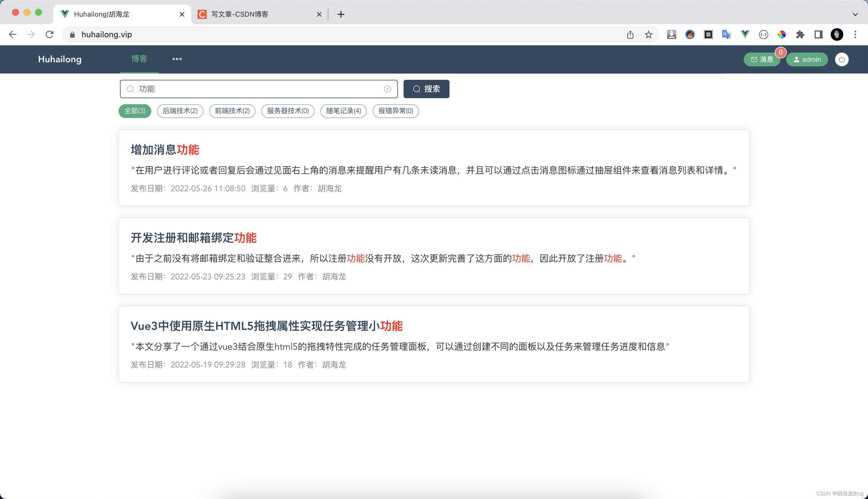The height and width of the screenshot is (499, 868).
Task: Clear the search field text
Action: (387, 89)
